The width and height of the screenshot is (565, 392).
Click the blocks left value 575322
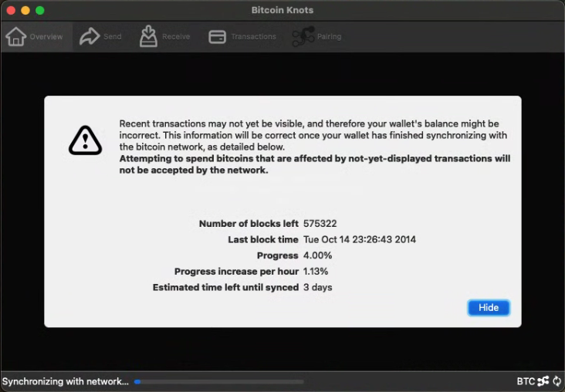click(320, 223)
